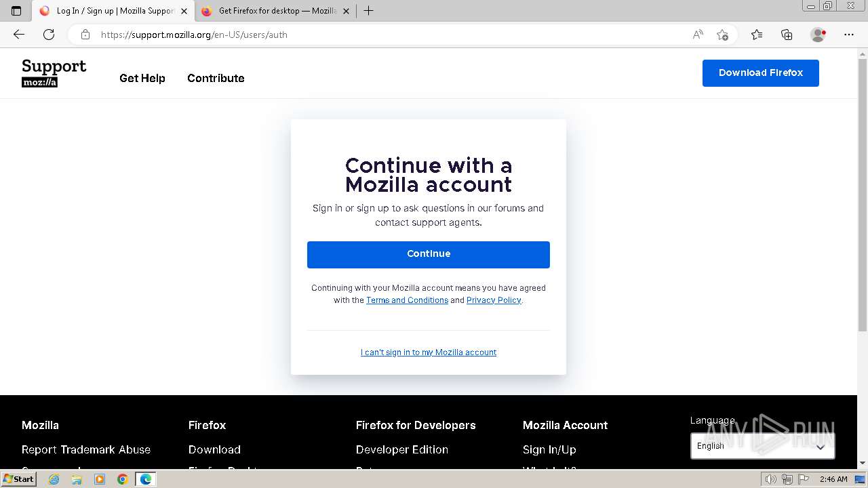Click the Mozilla Support logo

(54, 73)
